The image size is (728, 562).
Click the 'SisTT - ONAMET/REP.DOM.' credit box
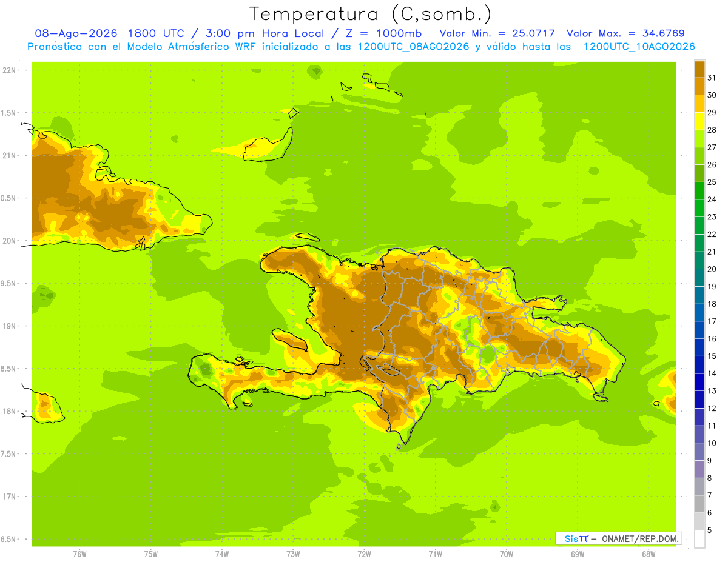click(x=619, y=538)
